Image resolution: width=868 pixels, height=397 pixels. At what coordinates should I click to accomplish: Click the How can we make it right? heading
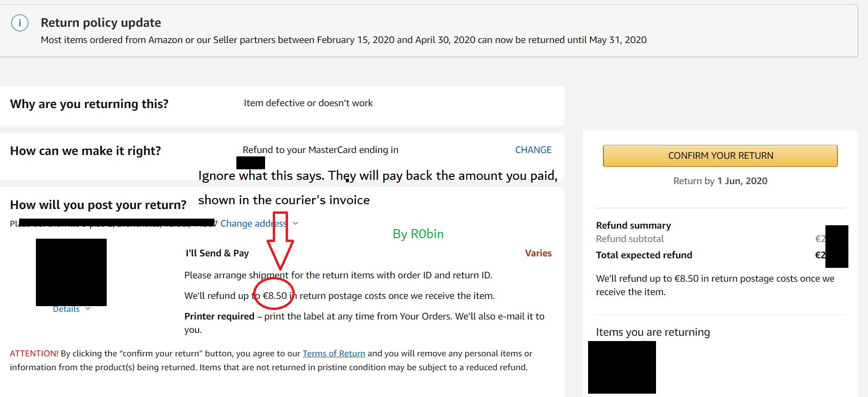(85, 151)
